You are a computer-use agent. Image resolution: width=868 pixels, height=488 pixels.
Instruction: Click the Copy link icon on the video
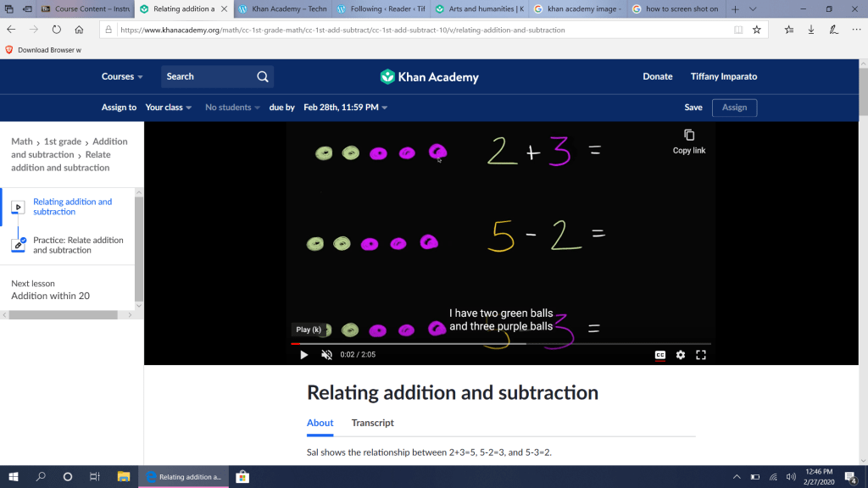[x=689, y=136]
